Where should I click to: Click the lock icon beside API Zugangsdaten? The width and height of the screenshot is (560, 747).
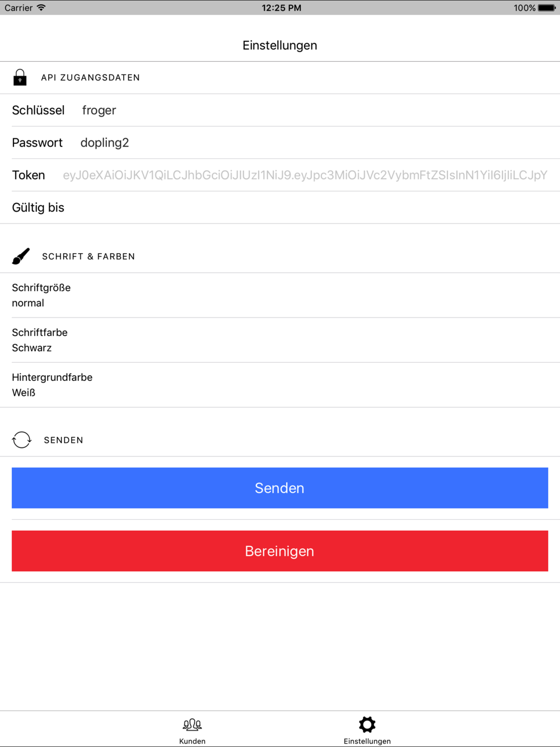point(20,77)
